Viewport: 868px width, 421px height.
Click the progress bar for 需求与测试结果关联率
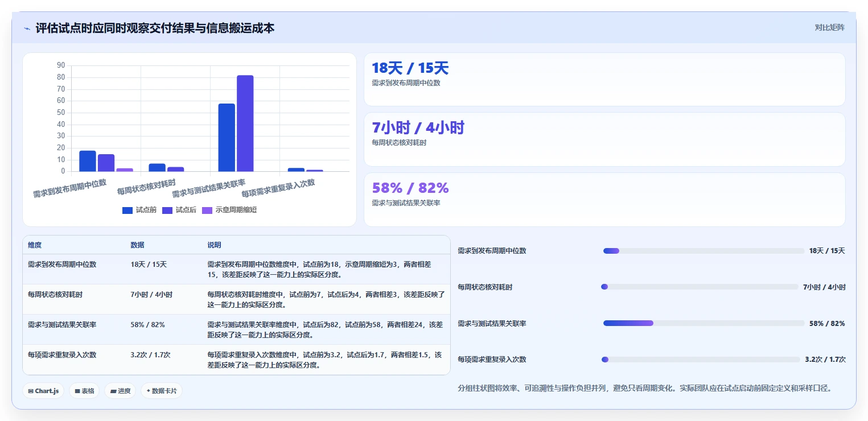704,323
